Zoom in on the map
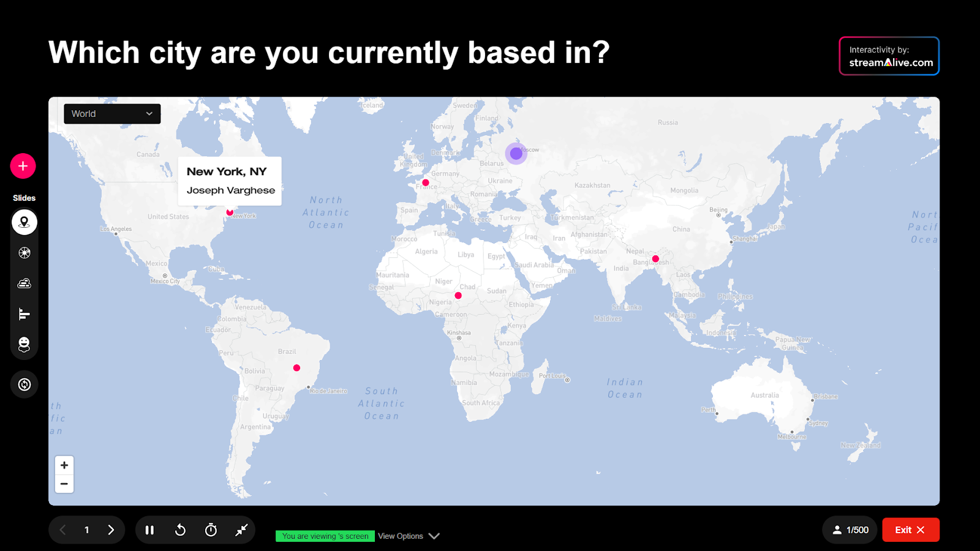The image size is (980, 551). [x=64, y=465]
